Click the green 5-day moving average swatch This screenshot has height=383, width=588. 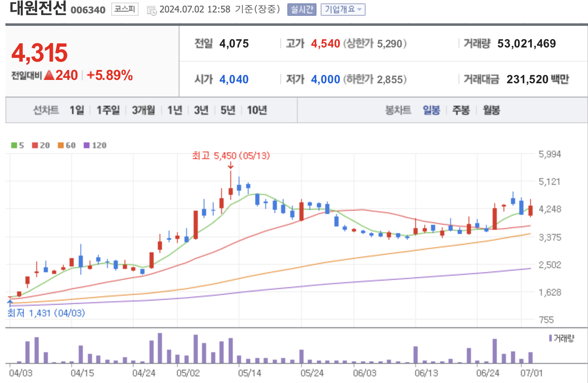click(x=14, y=145)
